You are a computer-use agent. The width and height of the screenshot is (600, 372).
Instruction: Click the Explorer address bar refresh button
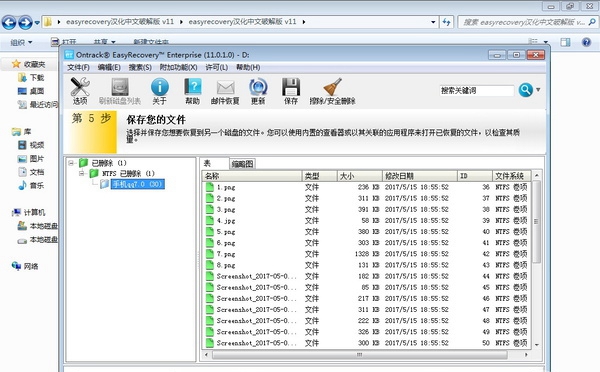[446, 22]
